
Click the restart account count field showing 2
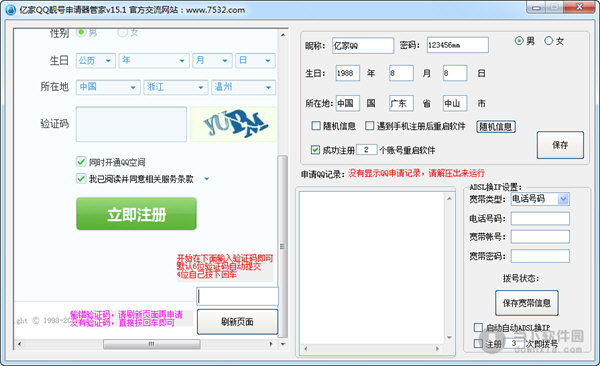click(x=366, y=150)
